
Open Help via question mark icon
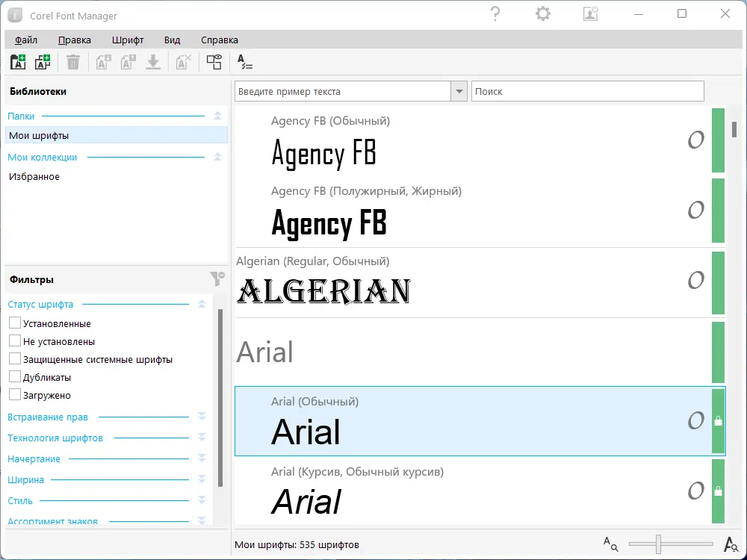pos(495,13)
